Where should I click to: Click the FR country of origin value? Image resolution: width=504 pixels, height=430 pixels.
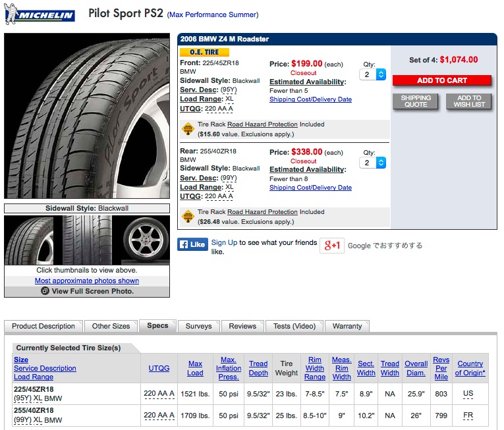point(468,416)
